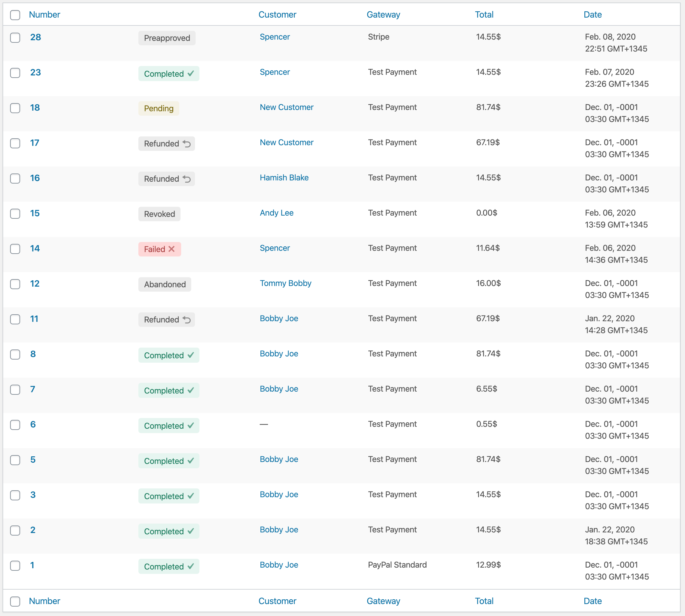The image size is (685, 616).
Task: Click the Completed status badge on order 23
Action: 169,74
